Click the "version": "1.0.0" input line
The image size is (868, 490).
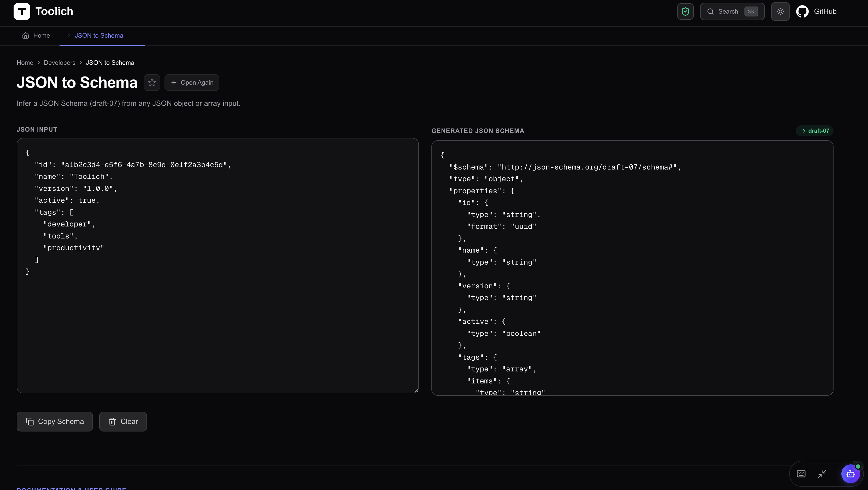click(x=76, y=189)
